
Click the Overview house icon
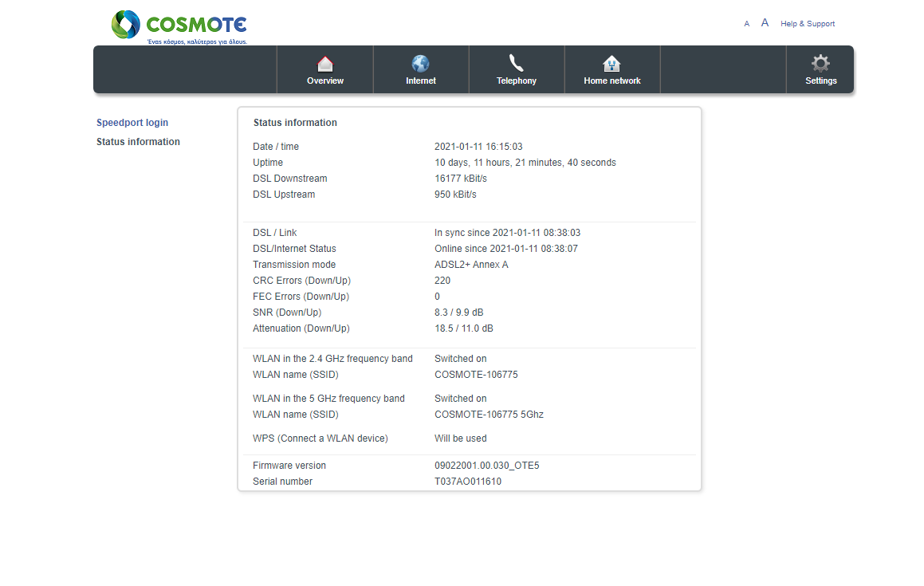(325, 64)
